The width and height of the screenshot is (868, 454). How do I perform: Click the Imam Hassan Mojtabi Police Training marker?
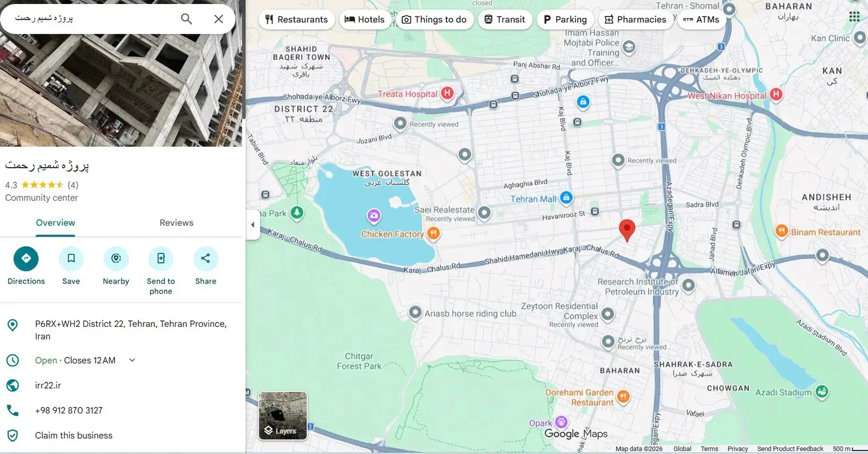click(629, 46)
